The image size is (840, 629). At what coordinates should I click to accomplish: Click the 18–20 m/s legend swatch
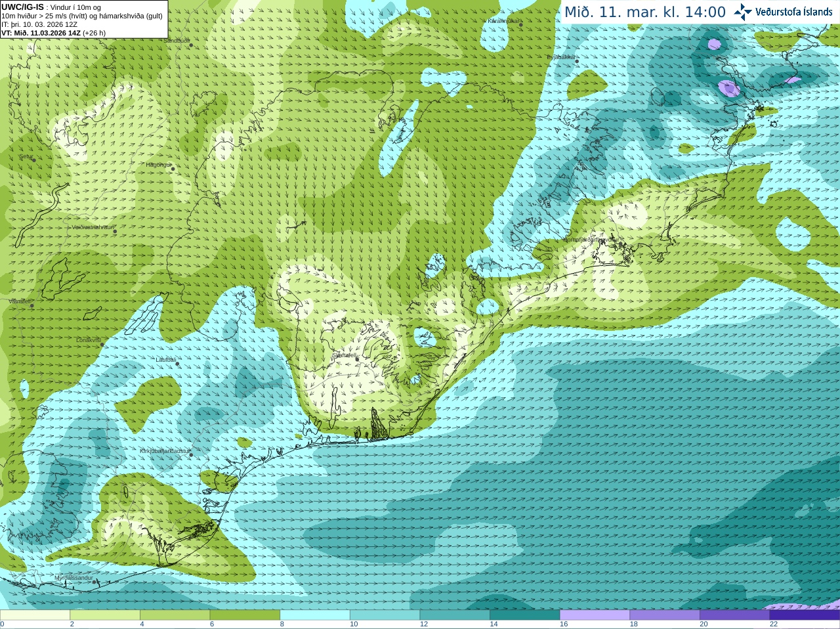click(x=665, y=615)
